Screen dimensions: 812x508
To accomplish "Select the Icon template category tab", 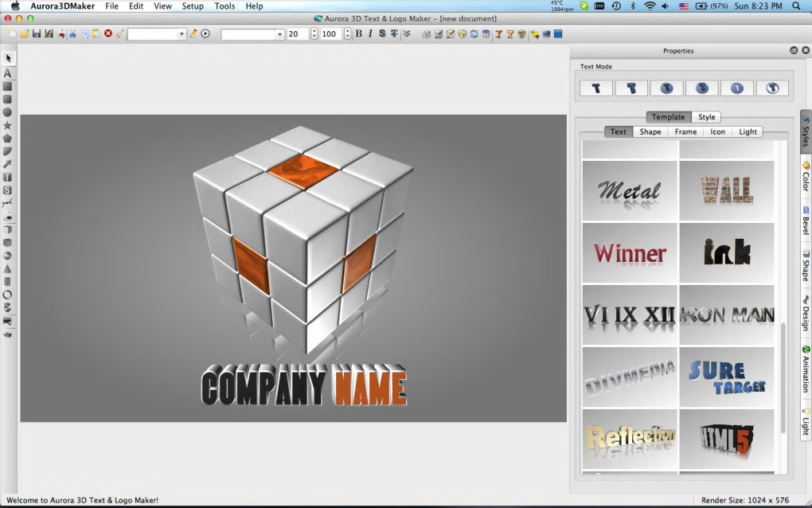I will [718, 131].
